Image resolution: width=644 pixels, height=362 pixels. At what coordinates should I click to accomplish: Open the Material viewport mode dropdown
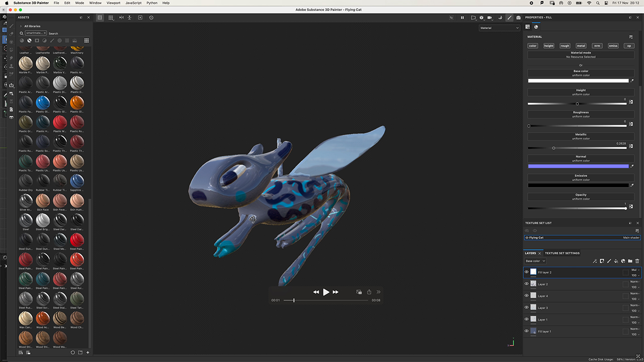(x=499, y=28)
